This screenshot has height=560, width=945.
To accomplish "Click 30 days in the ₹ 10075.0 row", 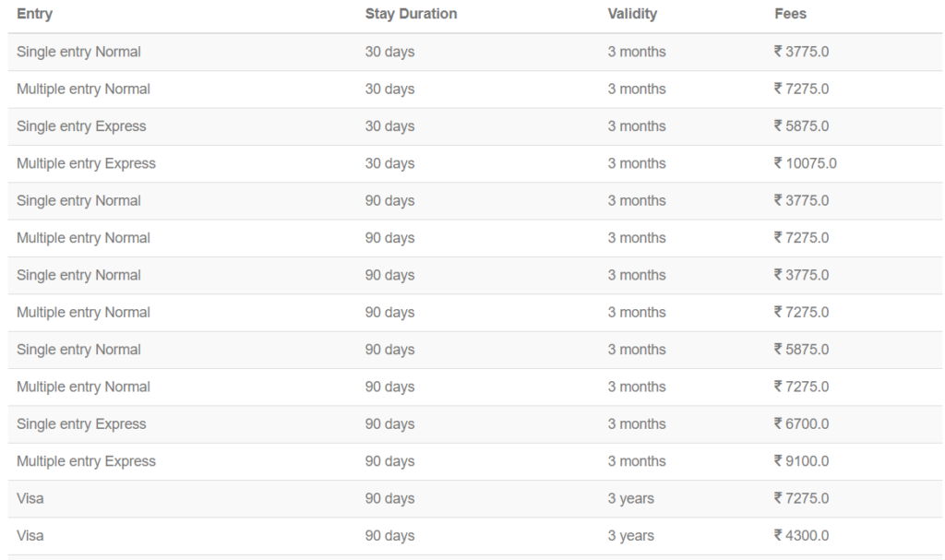I will tap(389, 163).
